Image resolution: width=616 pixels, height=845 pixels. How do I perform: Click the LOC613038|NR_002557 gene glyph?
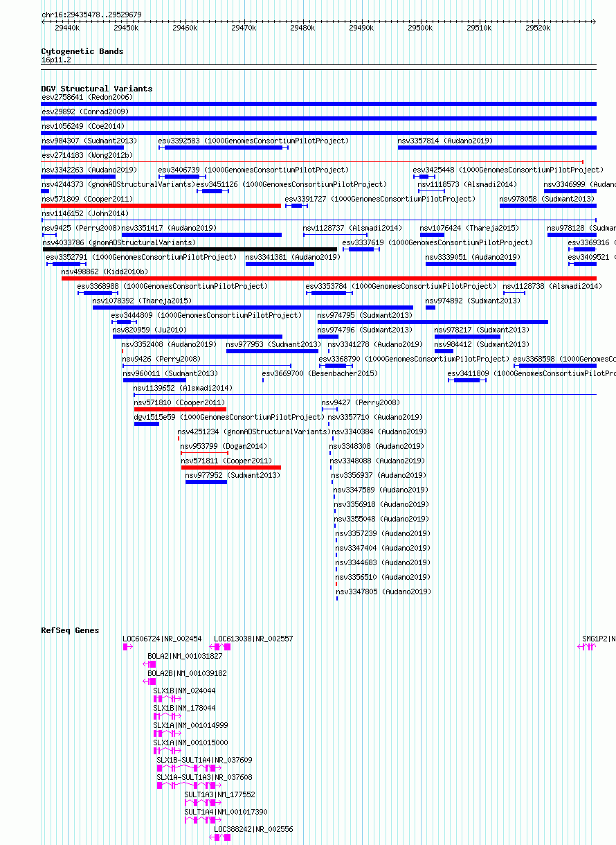220,646
